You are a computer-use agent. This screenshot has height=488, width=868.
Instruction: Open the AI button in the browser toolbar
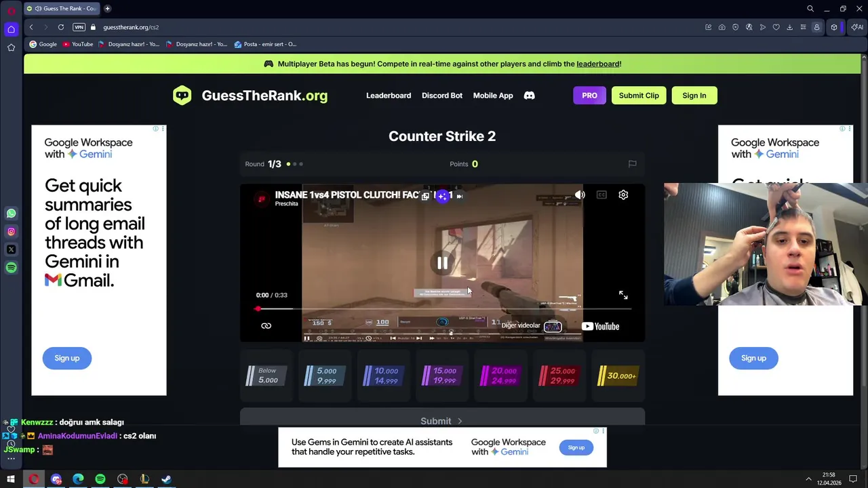[858, 27]
